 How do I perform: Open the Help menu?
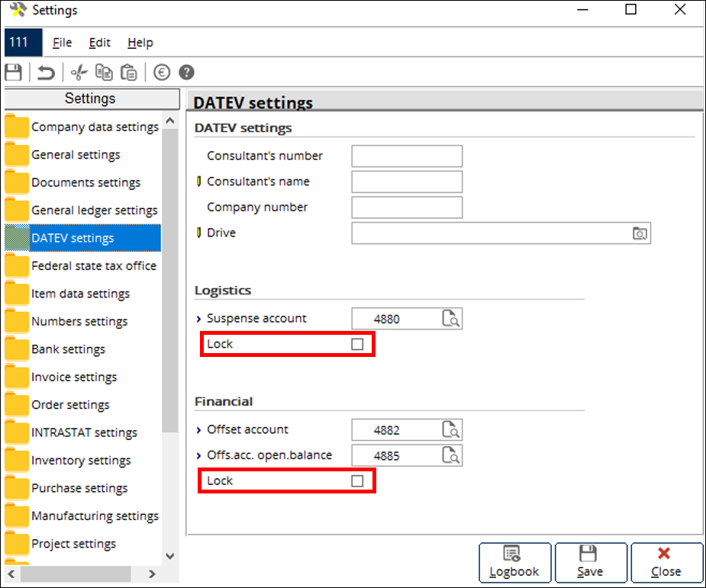pyautogui.click(x=140, y=42)
